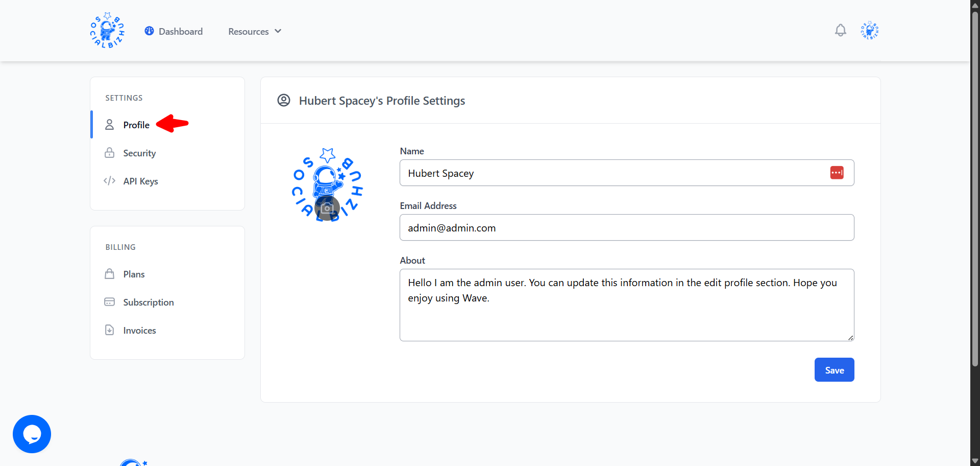Expand the Resources dropdown menu
980x466 pixels.
[255, 31]
